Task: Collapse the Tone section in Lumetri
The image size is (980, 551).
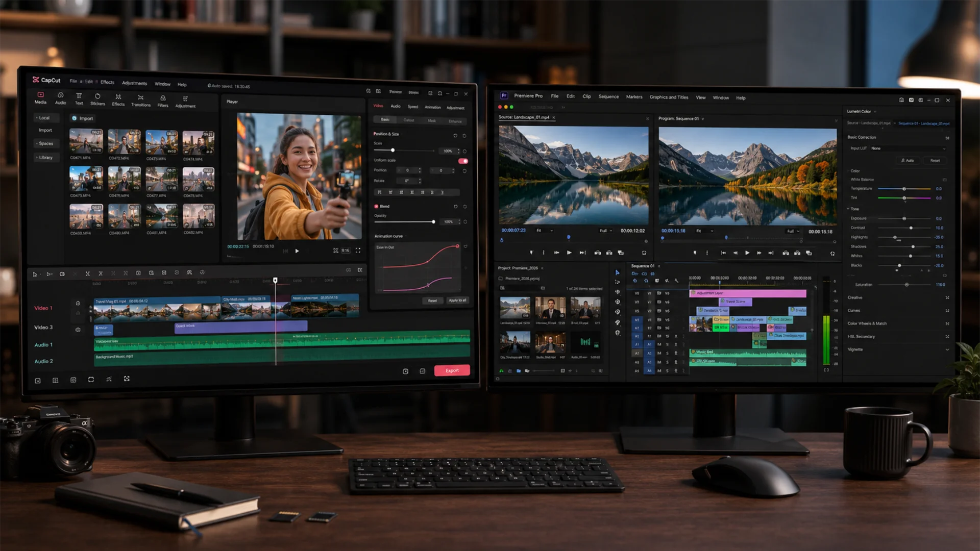Action: click(848, 209)
